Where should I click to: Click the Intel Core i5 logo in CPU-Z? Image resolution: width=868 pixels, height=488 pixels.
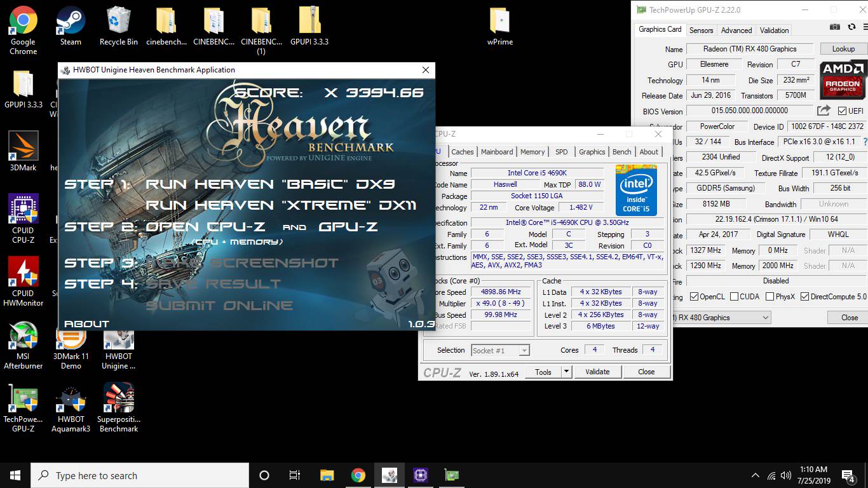(636, 190)
